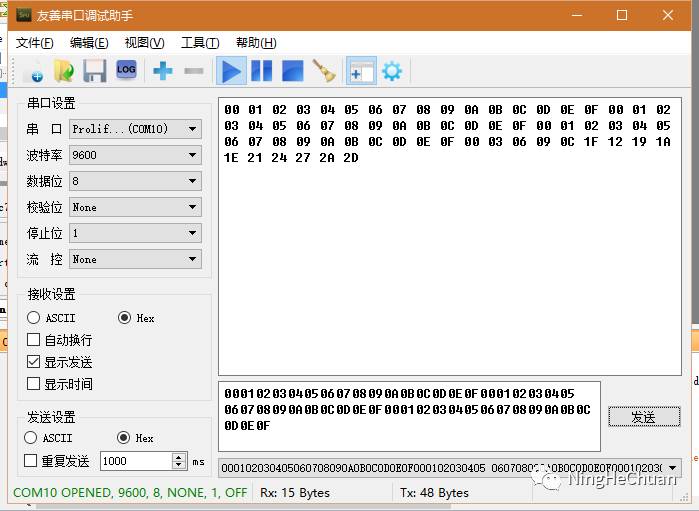Image resolution: width=699 pixels, height=511 pixels.
Task: Click the new file toolbar icon
Action: [34, 71]
